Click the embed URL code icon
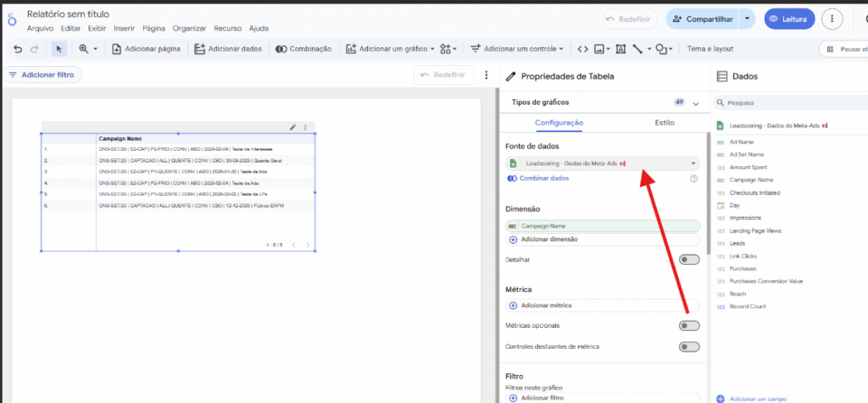Screen dimensions: 868x403 tap(581, 49)
